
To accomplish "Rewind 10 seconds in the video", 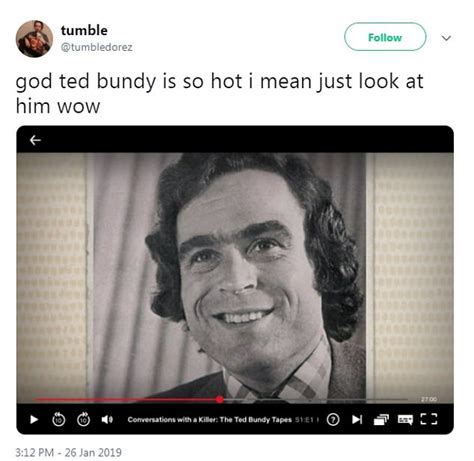I will pyautogui.click(x=59, y=419).
